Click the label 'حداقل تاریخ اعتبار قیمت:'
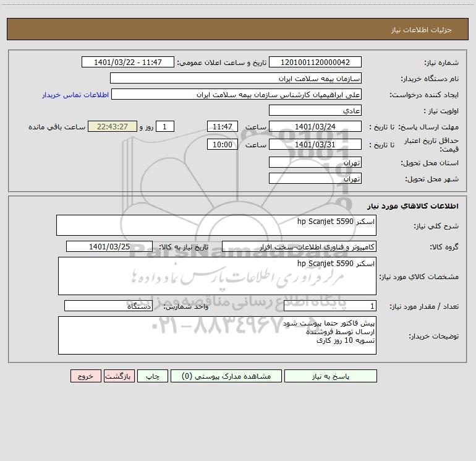Viewport: 476px width, 461px height. [431, 145]
